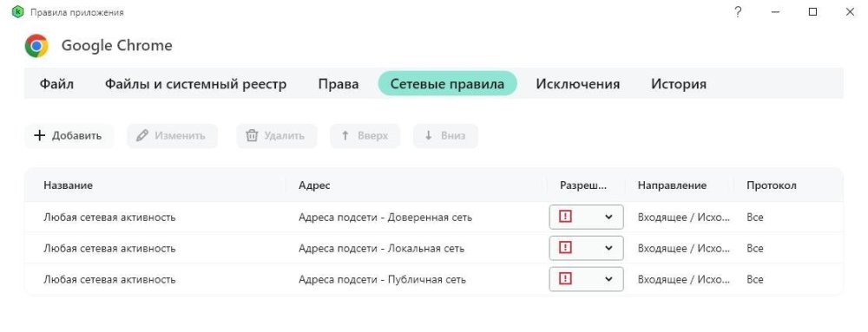Click the trash icon for Удалить
This screenshot has width=868, height=332.
pos(252,136)
